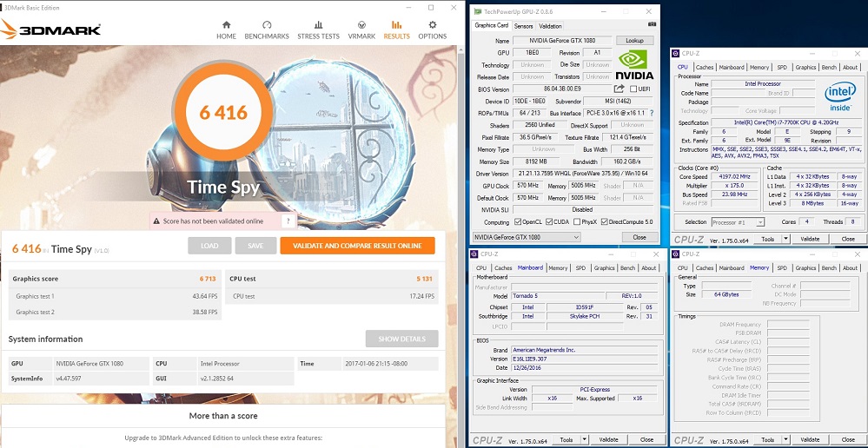
Task: Toggle the OpenCL checkbox
Action: tap(516, 222)
